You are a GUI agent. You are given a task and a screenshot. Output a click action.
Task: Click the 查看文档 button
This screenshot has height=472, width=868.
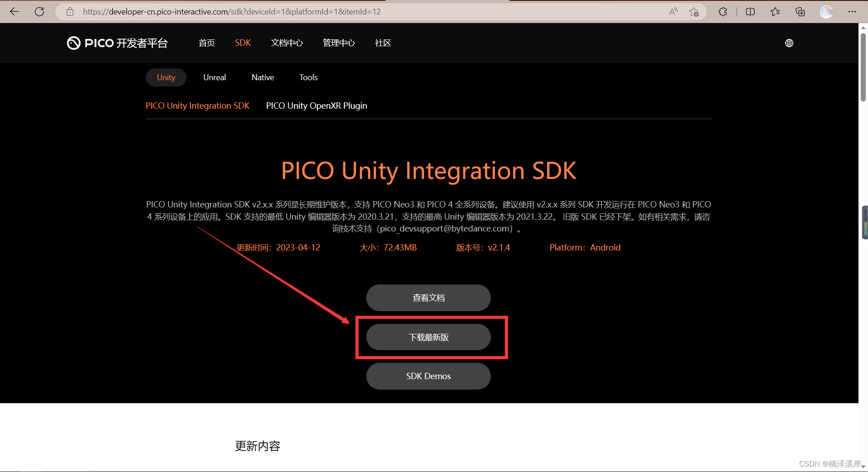(x=428, y=298)
